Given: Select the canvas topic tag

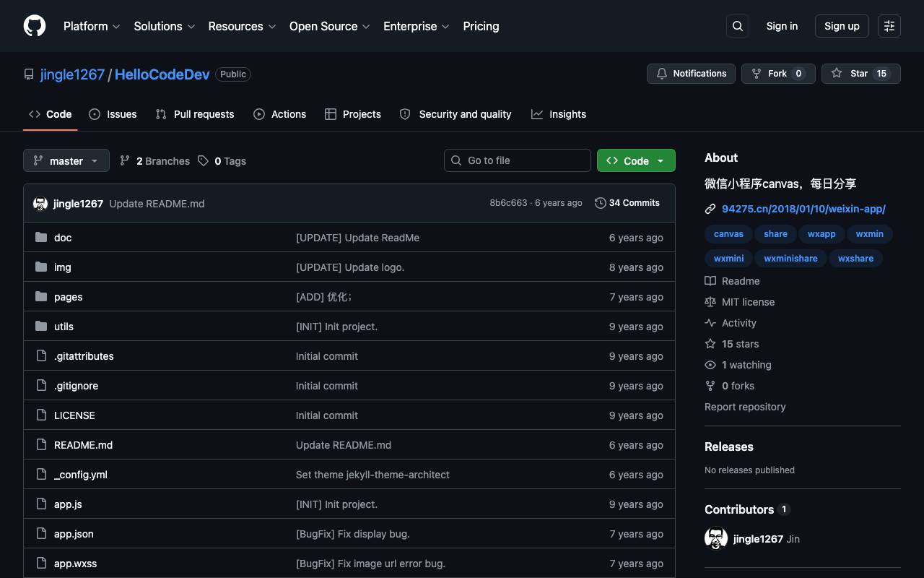Looking at the screenshot, I should pos(728,234).
